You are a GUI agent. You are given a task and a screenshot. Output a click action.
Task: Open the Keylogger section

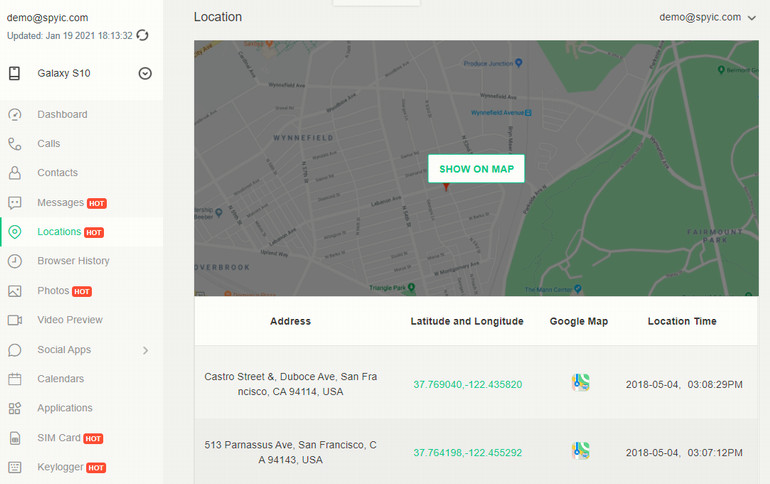60,467
